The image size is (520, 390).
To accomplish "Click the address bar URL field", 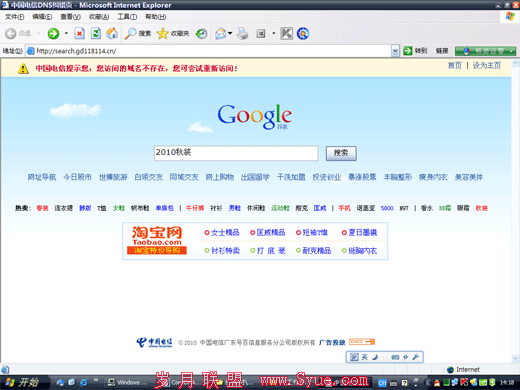I will [x=208, y=51].
